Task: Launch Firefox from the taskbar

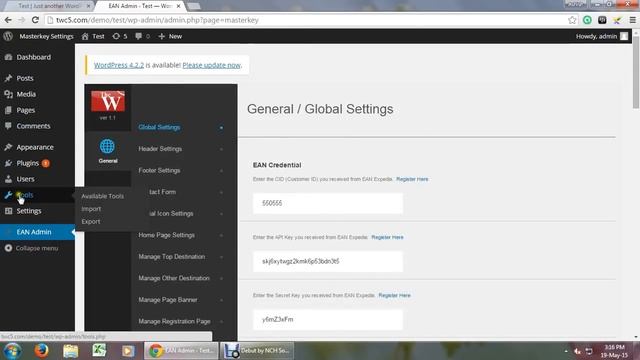Action: point(41,351)
